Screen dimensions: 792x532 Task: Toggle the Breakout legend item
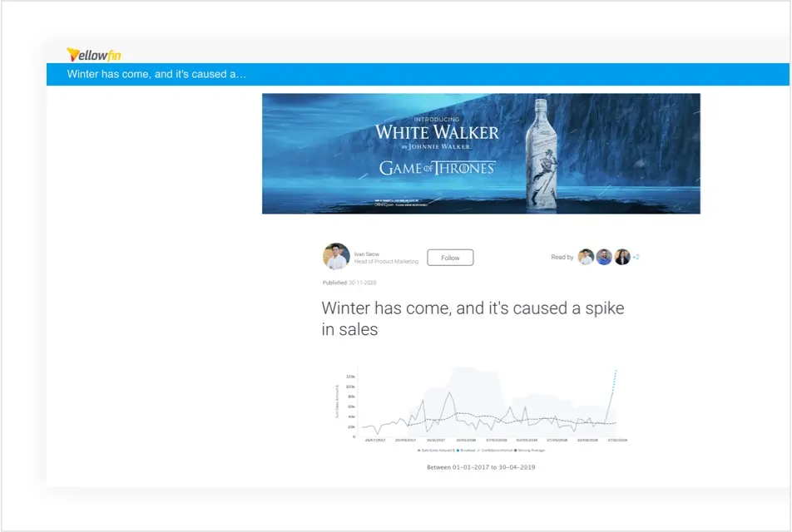(x=466, y=451)
